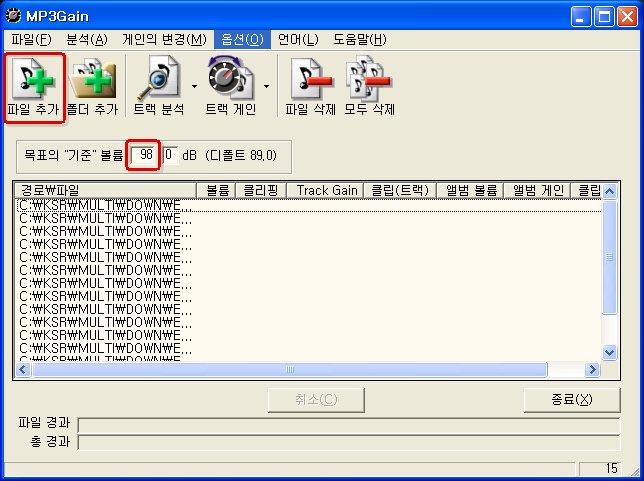
Task: Click the 파일 삭제 (Remove File) icon
Action: pos(311,87)
